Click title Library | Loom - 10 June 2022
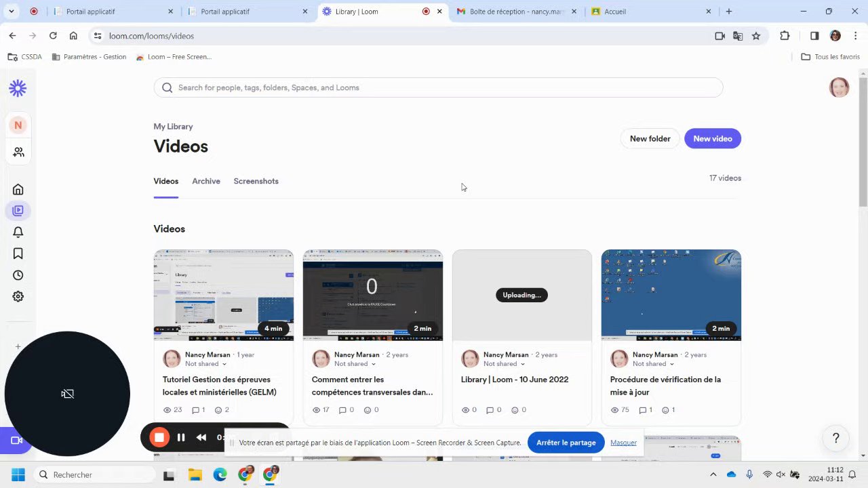The image size is (868, 488). (515, 380)
